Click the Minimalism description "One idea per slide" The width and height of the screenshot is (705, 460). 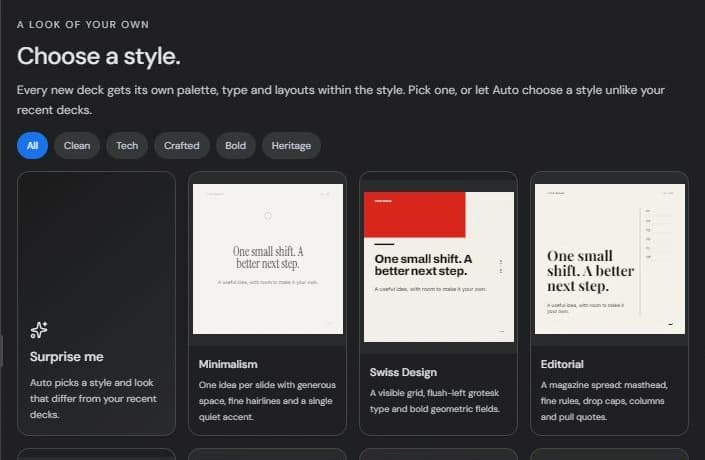coord(267,401)
